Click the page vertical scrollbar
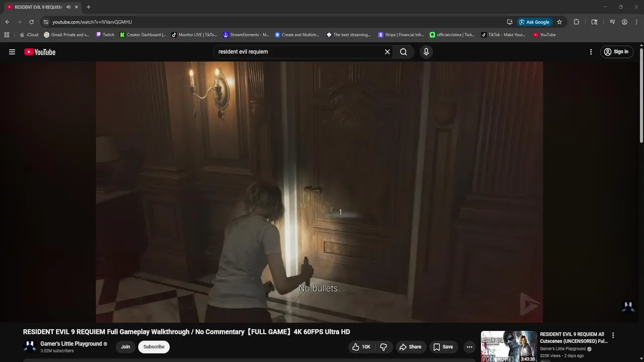This screenshot has height=362, width=644. [641, 96]
